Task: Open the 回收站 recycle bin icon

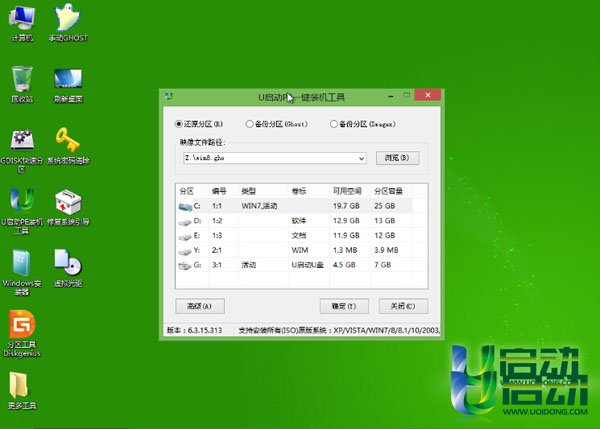Action: point(22,84)
